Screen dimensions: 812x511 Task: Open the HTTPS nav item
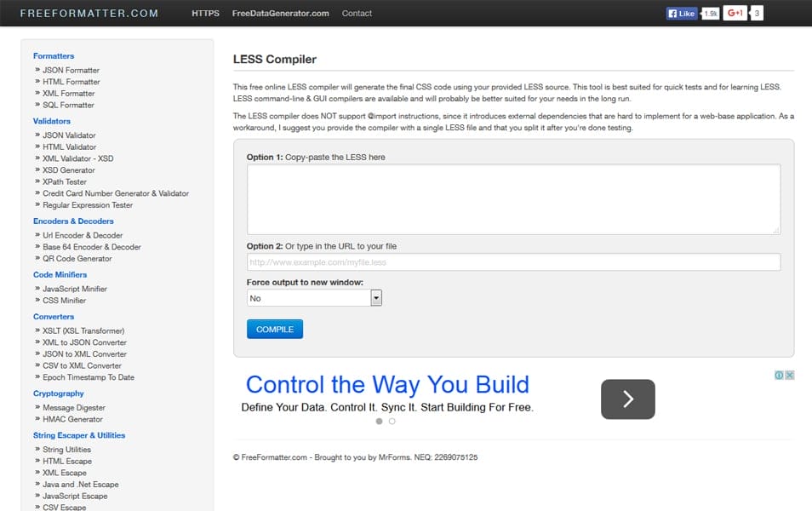tap(206, 14)
